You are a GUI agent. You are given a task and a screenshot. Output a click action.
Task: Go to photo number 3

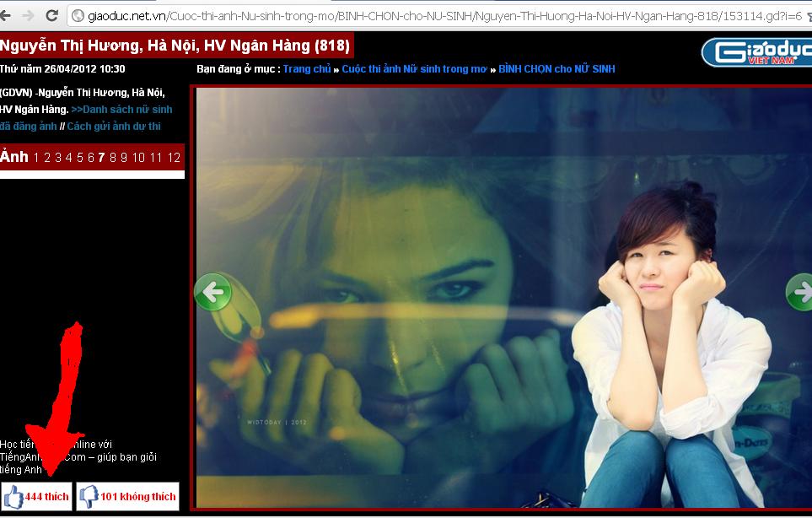(x=58, y=158)
